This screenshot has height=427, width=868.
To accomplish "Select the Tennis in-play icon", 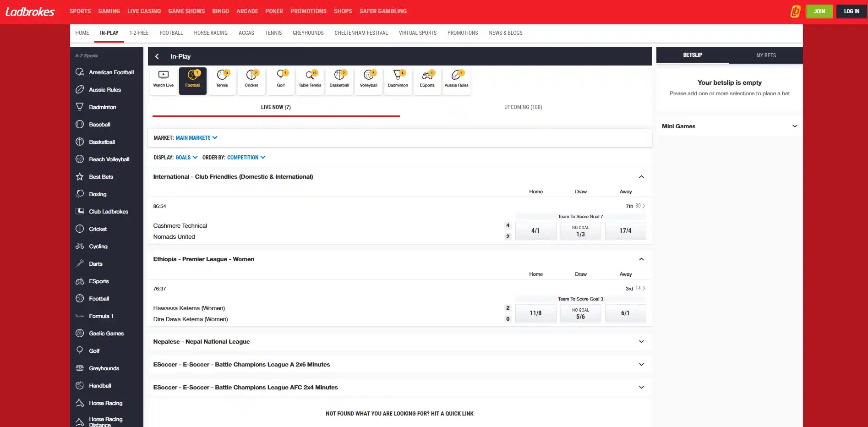I will 222,81.
